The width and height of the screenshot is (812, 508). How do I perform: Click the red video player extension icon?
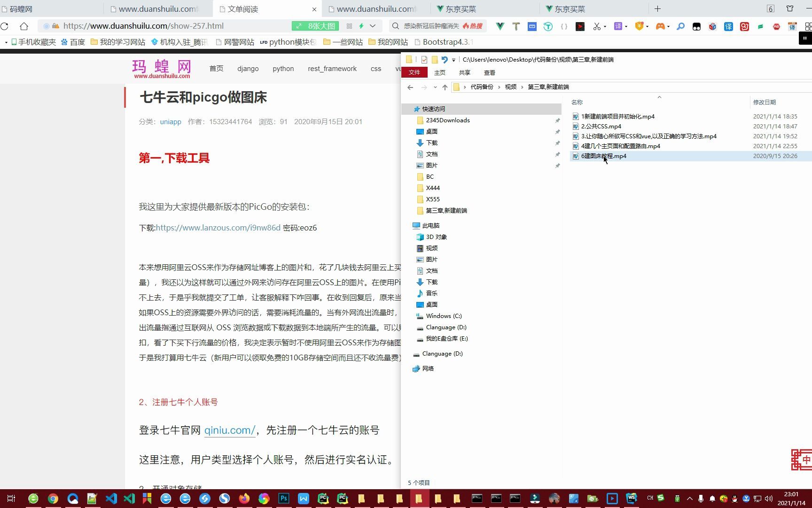[580, 26]
